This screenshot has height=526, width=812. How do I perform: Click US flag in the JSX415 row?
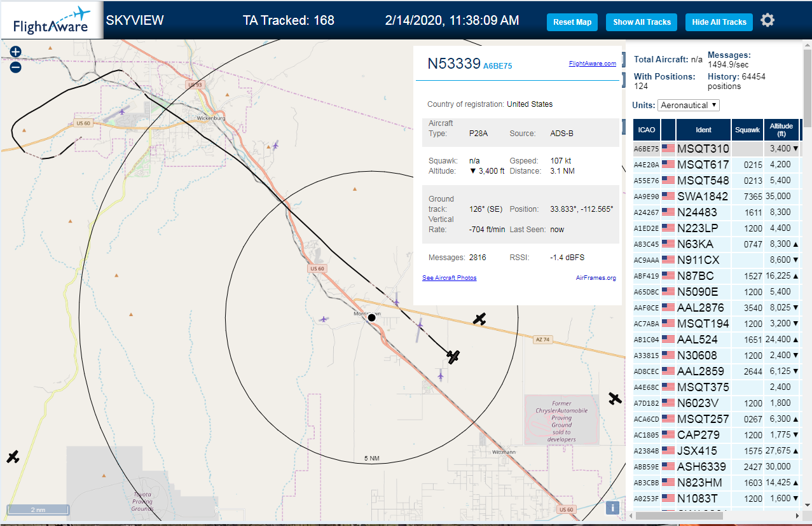pos(668,451)
